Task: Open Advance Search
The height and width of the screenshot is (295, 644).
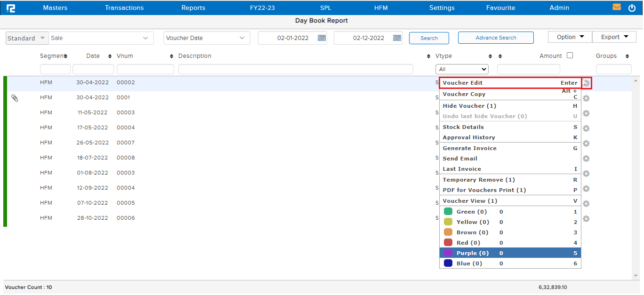Action: click(x=496, y=38)
